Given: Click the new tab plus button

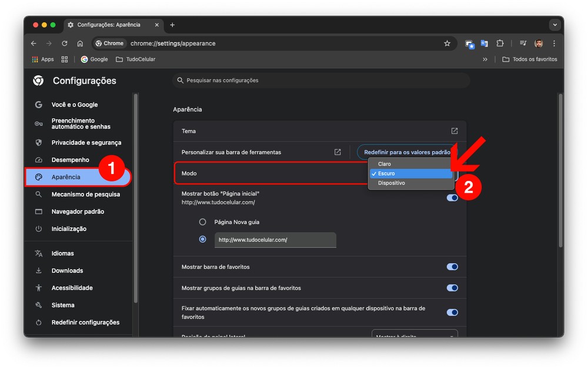Looking at the screenshot, I should click(x=172, y=25).
